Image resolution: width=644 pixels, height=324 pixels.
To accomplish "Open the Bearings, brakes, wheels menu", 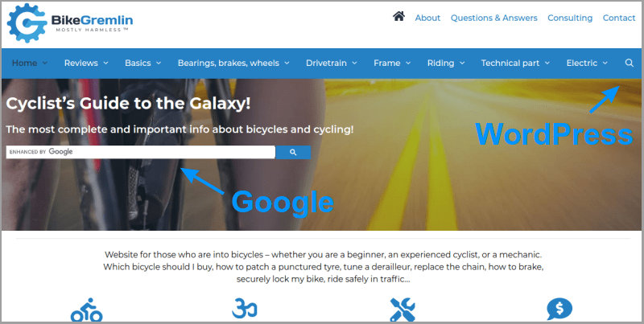I will pos(233,64).
